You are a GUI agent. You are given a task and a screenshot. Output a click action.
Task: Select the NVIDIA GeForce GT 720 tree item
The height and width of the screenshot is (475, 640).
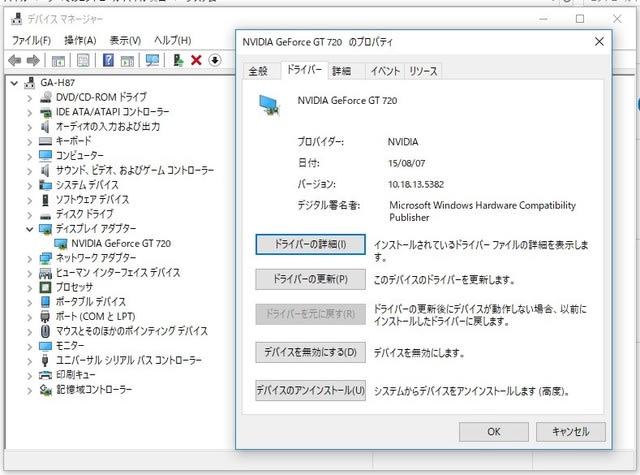point(121,244)
